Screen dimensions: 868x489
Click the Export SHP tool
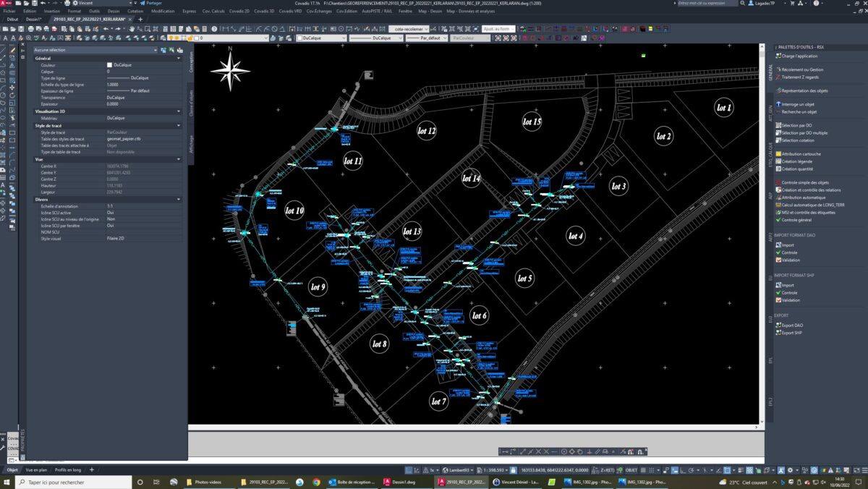pyautogui.click(x=792, y=333)
